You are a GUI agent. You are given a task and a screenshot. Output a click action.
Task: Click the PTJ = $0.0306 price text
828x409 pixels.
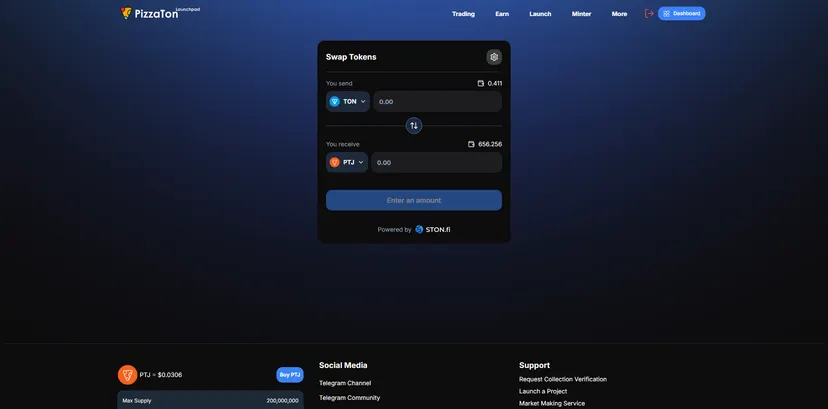point(161,375)
